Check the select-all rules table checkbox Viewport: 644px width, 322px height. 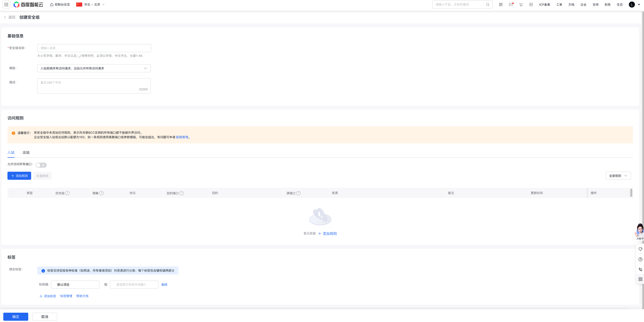pos(12,193)
